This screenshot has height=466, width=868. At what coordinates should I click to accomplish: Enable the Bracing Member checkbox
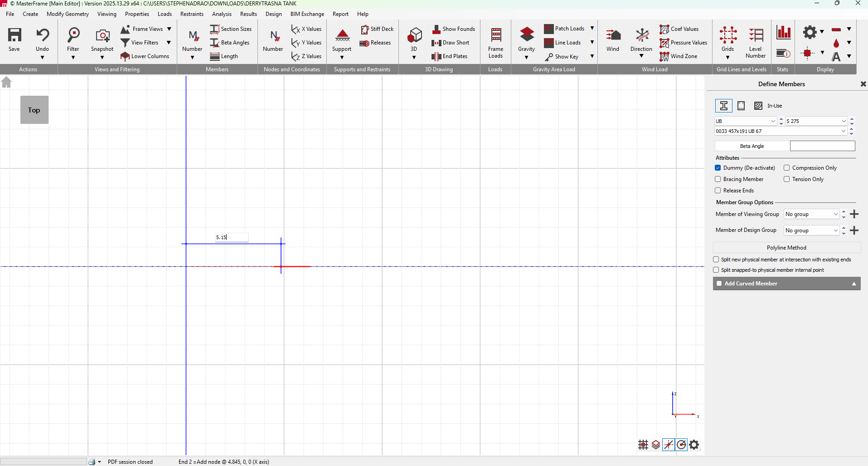click(718, 179)
